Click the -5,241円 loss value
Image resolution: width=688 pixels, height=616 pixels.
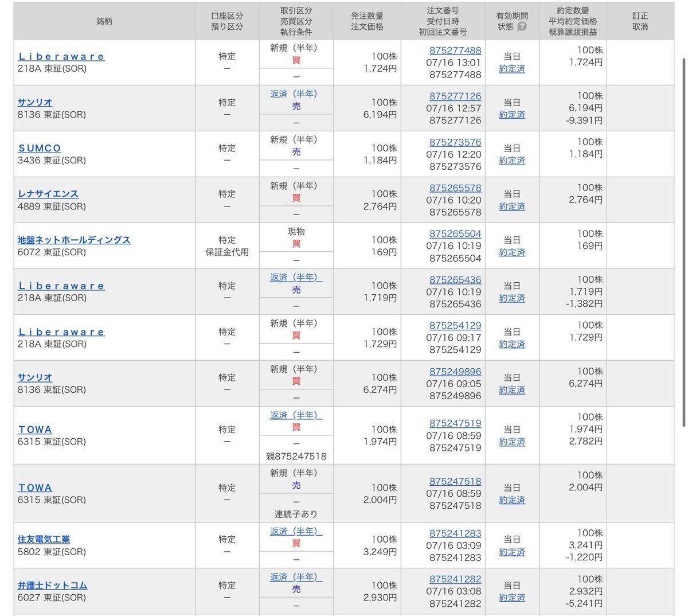click(x=584, y=603)
